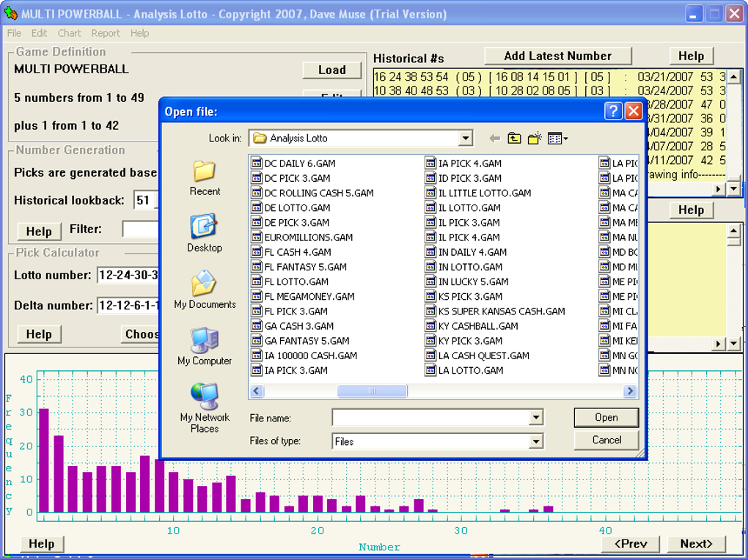Click Help button in Pick Calculator
748x560 pixels.
click(x=39, y=334)
